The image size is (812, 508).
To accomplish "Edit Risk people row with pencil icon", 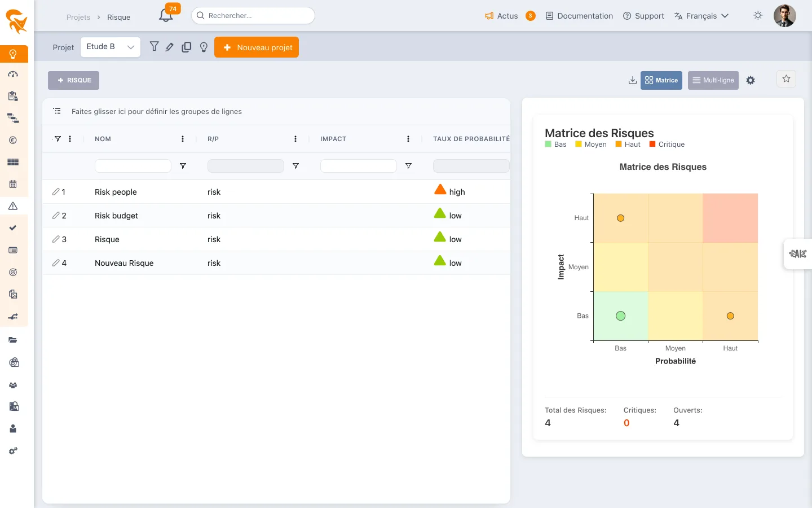I will click(56, 192).
